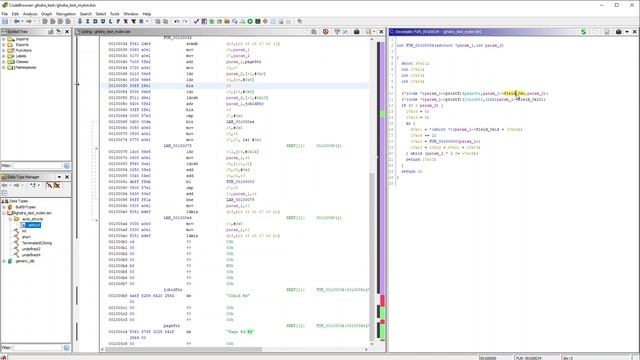The height and width of the screenshot is (360, 640).
Task: Click FUN_00100000 call in the Listing
Action: (x=240, y=182)
